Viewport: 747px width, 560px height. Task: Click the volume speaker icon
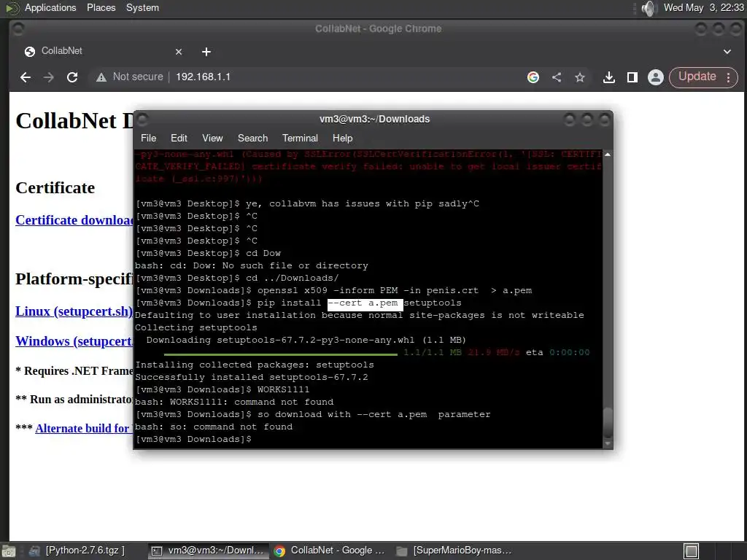pos(649,8)
